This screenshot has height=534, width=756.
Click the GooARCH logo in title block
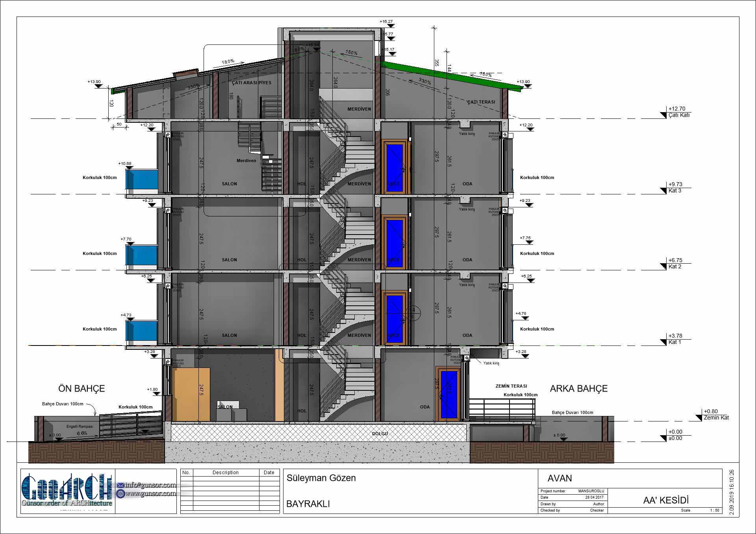click(x=67, y=488)
